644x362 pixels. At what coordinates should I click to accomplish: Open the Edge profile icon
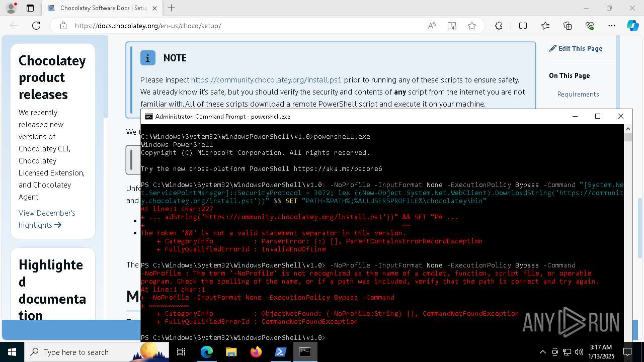11,8
